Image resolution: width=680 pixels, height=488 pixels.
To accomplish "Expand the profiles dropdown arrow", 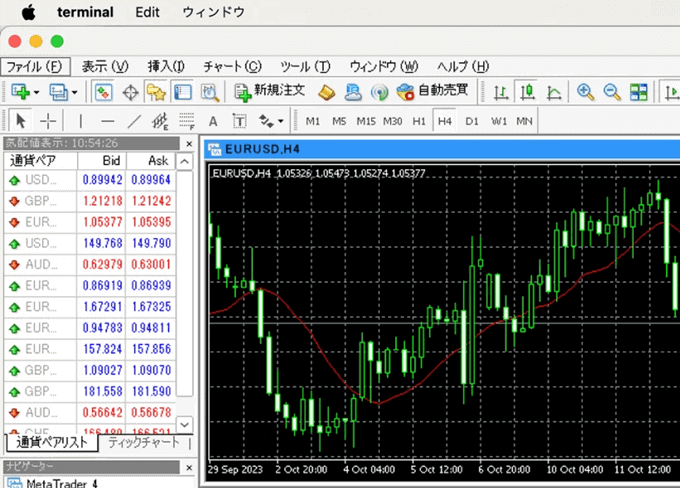I will tap(76, 92).
